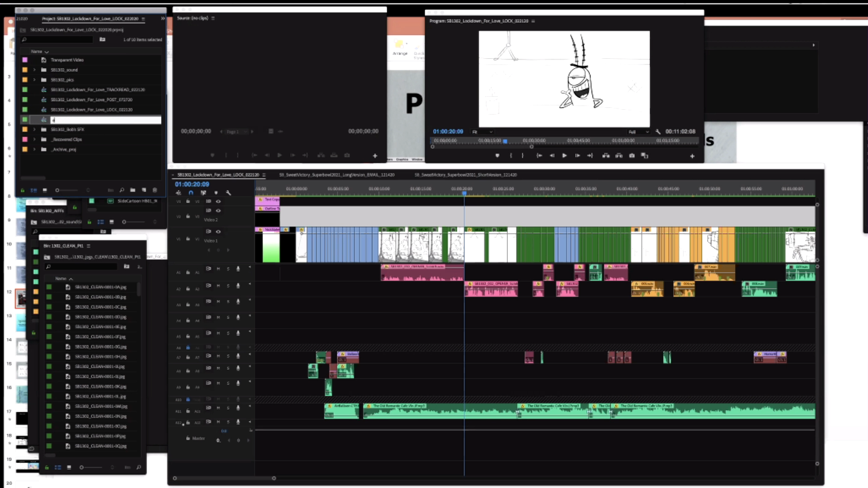Click Find icon in 1302_CLEAN_Pt1 bin
This screenshot has height=488, width=868.
coord(139,467)
